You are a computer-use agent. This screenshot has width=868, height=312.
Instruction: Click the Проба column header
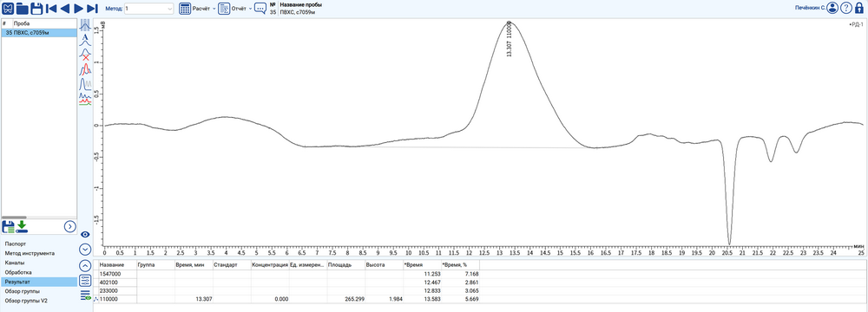(44, 24)
